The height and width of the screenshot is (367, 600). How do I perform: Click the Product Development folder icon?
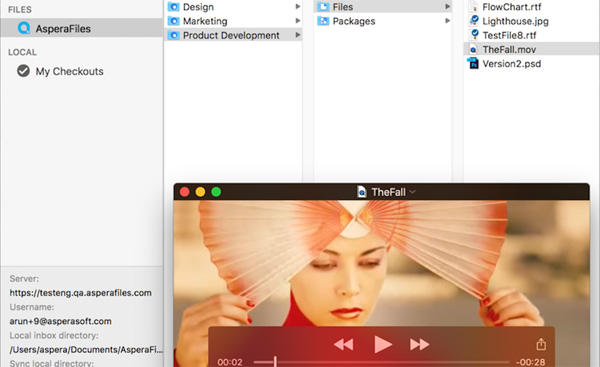click(173, 35)
